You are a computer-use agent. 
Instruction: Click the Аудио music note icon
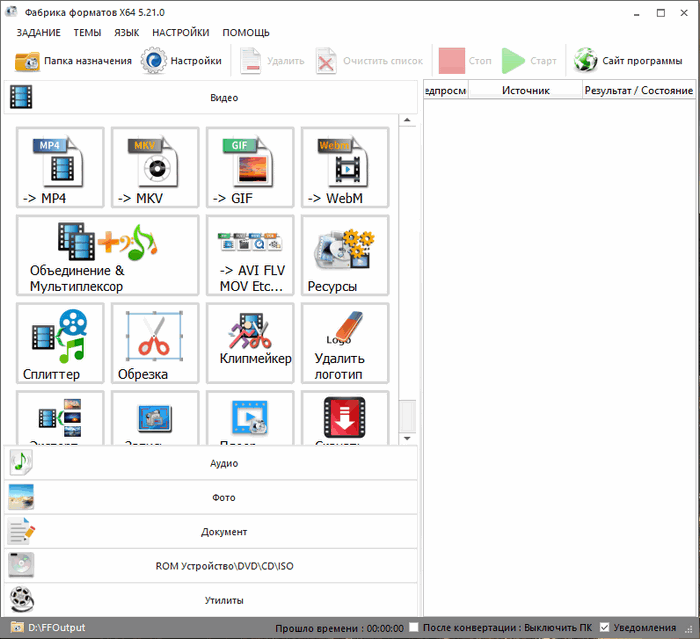pyautogui.click(x=21, y=463)
